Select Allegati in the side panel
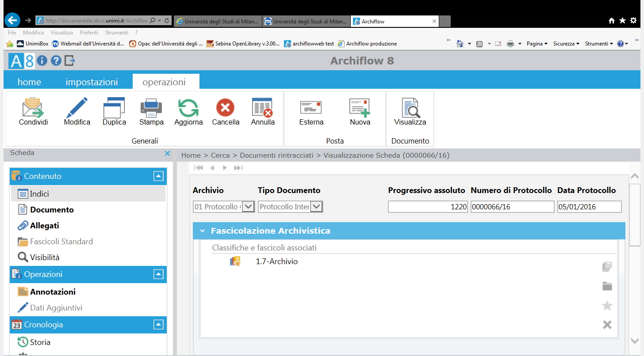644x356 pixels. [x=45, y=226]
